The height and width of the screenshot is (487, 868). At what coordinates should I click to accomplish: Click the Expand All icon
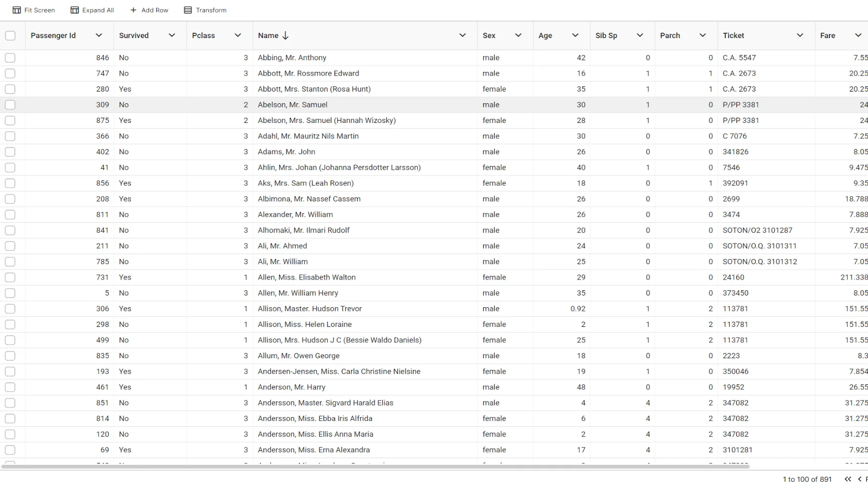coord(75,10)
